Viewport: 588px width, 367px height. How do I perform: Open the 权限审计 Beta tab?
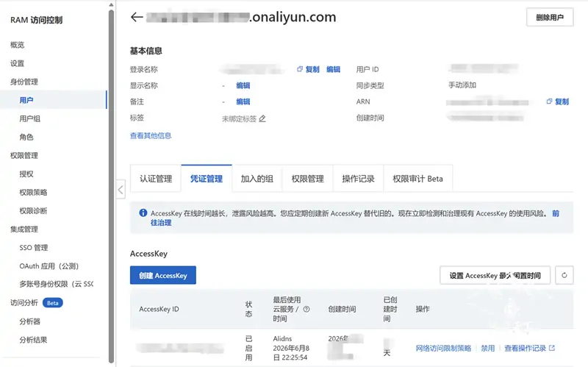[417, 179]
